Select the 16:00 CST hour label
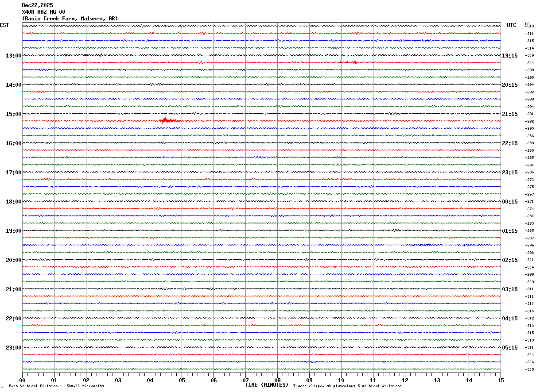The width and height of the screenshot is (536, 392). tap(13, 143)
